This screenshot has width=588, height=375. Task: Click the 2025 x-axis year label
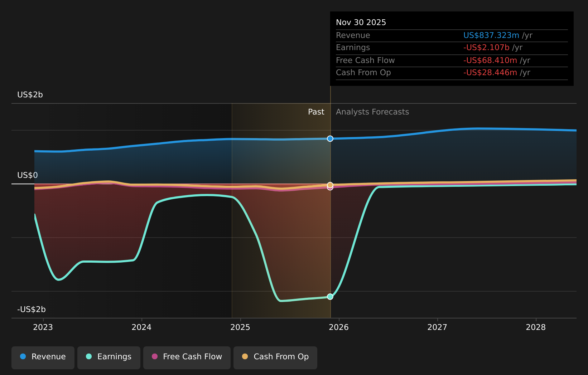pos(240,327)
